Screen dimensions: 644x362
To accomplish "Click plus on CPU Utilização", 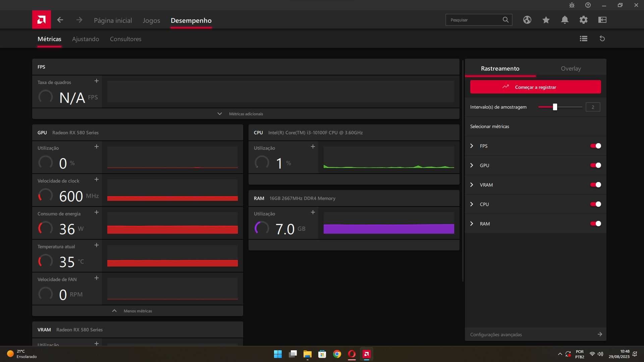I will (313, 146).
